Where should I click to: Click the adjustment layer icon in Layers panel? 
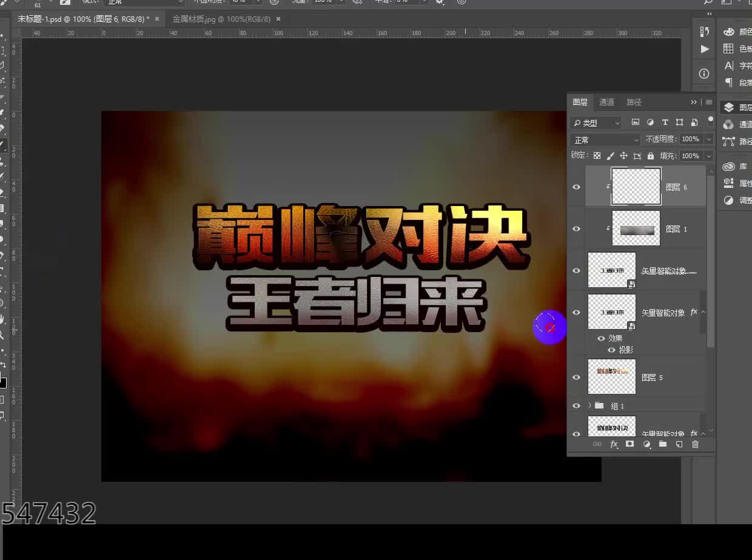click(646, 445)
